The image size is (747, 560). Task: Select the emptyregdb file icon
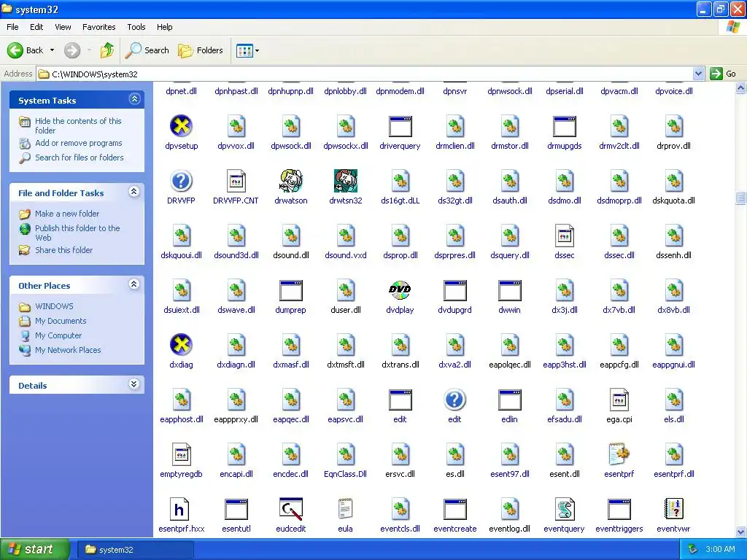[x=181, y=455]
